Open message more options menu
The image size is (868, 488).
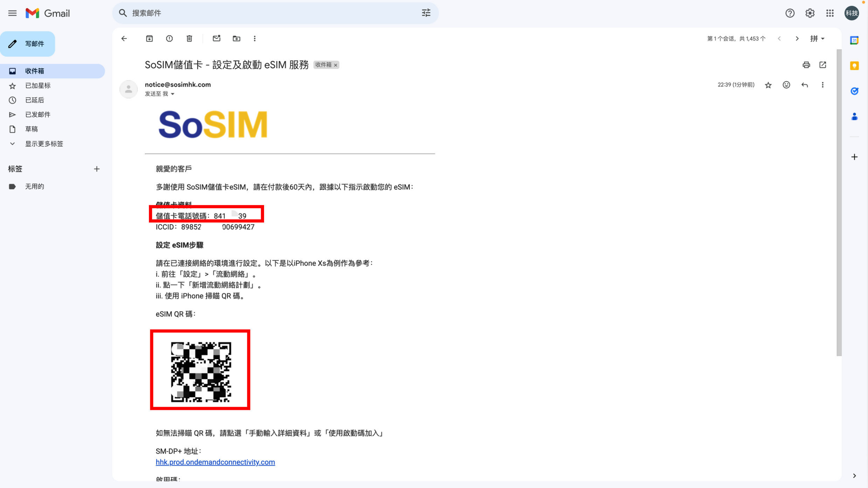[822, 85]
